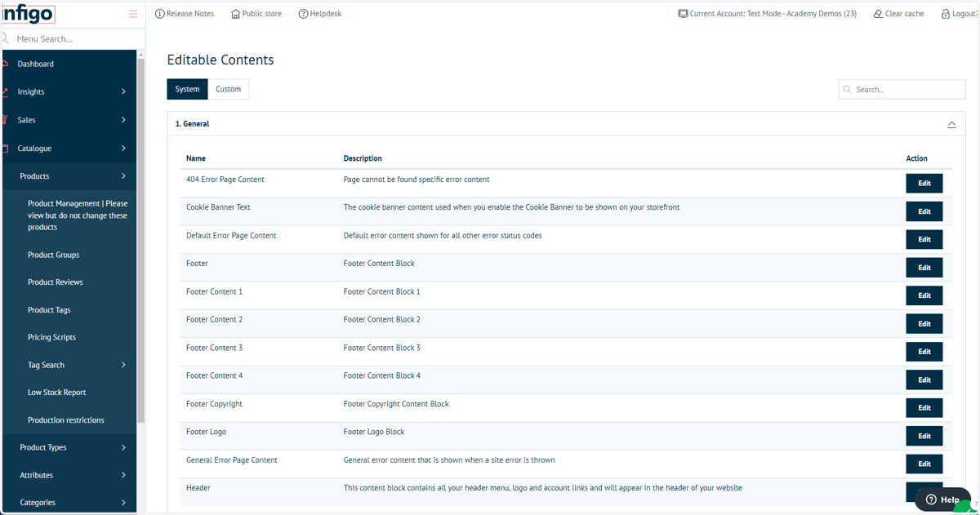Image resolution: width=980 pixels, height=515 pixels.
Task: Expand the Categories arrow
Action: pyautogui.click(x=123, y=503)
